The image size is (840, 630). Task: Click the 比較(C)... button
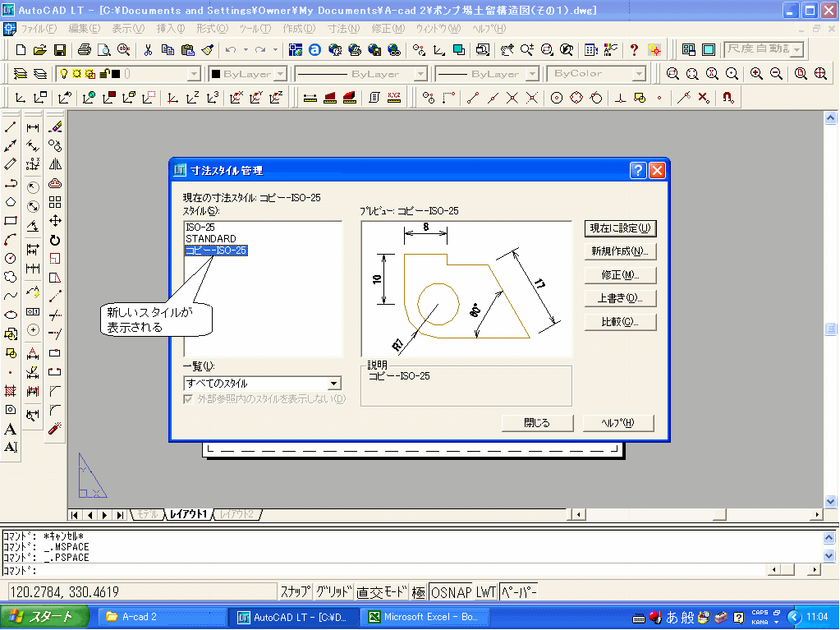coord(621,322)
